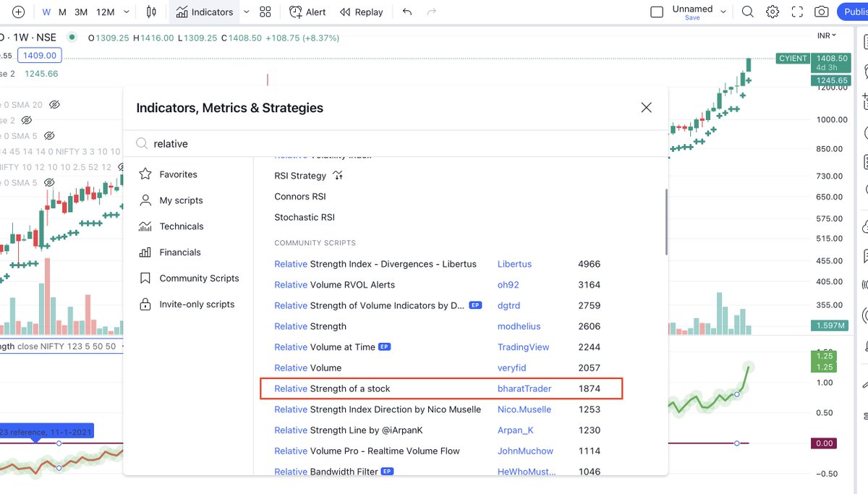
Task: Toggle visibility of SMA 5 indicator
Action: point(49,136)
